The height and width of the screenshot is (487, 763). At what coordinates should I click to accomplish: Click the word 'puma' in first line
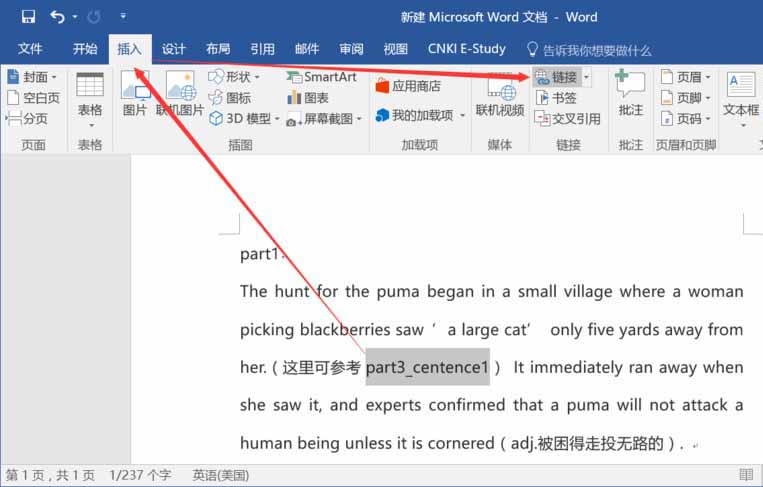398,292
